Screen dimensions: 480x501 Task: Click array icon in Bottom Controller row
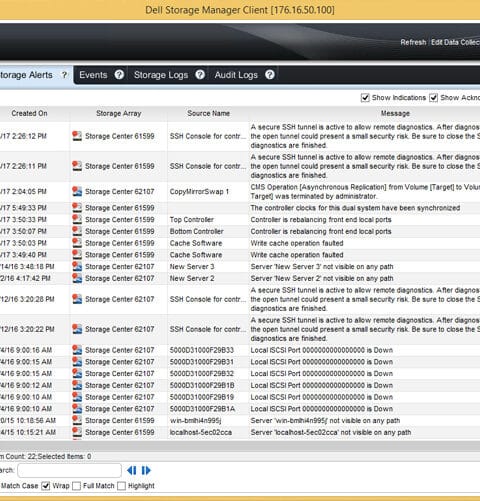77,231
